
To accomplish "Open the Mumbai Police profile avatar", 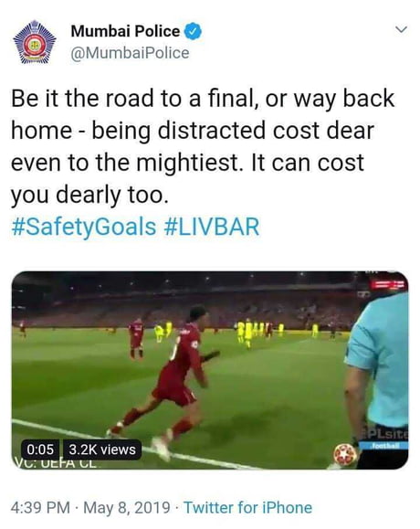I will pyautogui.click(x=35, y=42).
